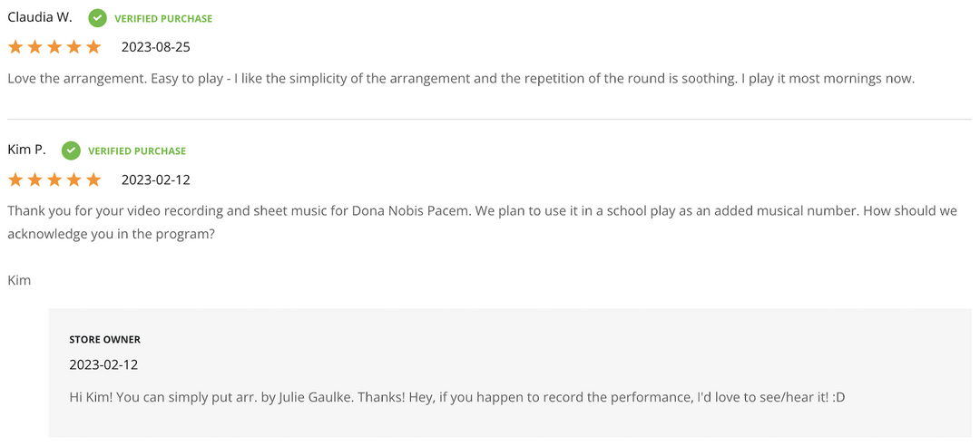Click the third star of Claudia's rating
Viewport: 980px width, 446px height.
point(54,47)
